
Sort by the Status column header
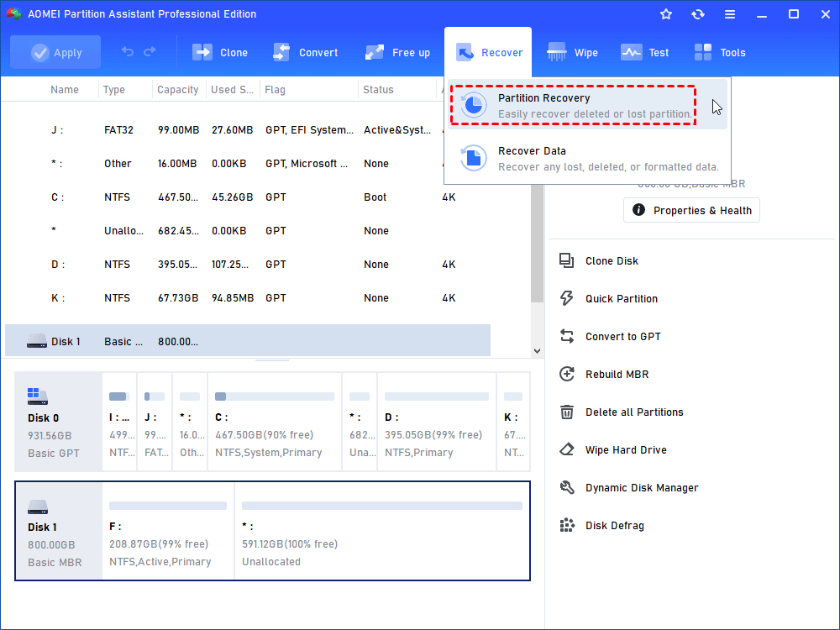[x=378, y=90]
